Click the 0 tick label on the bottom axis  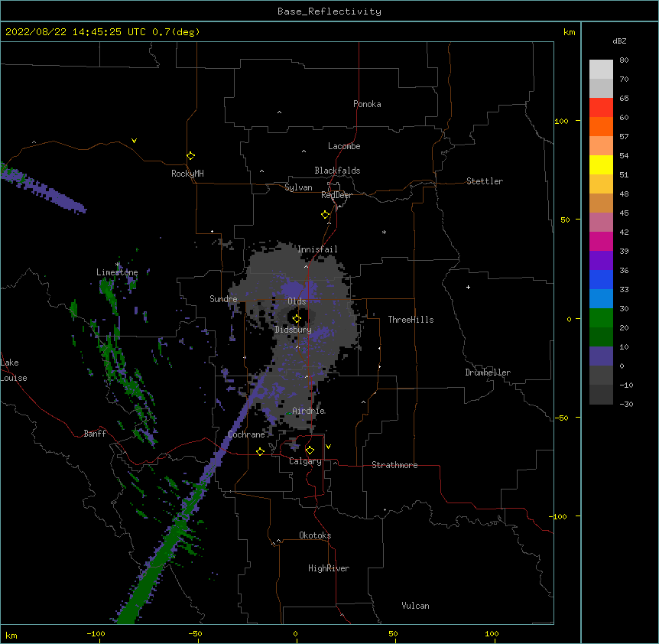[295, 633]
